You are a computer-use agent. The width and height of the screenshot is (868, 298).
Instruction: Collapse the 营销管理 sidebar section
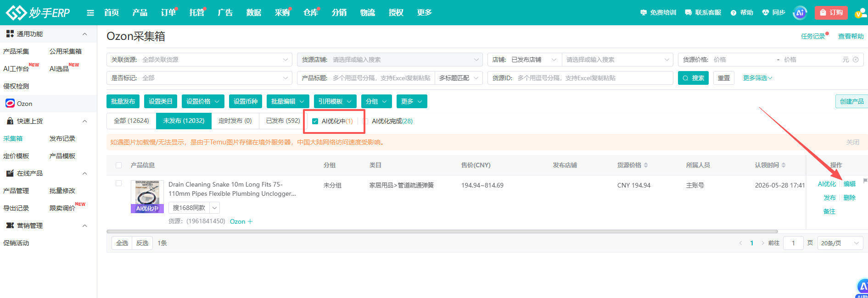point(84,226)
